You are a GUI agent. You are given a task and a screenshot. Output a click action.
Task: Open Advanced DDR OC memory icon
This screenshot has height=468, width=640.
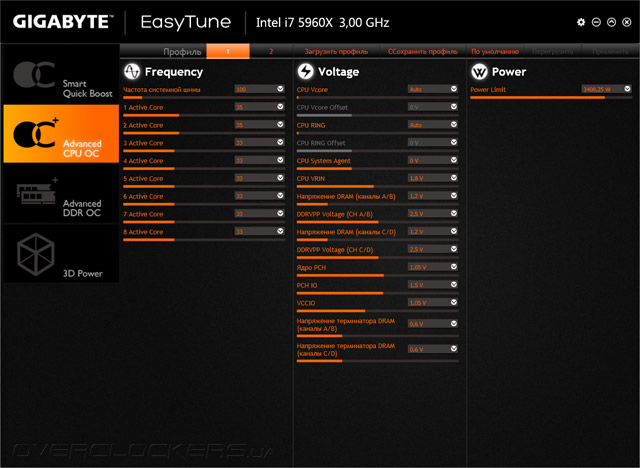[x=37, y=192]
